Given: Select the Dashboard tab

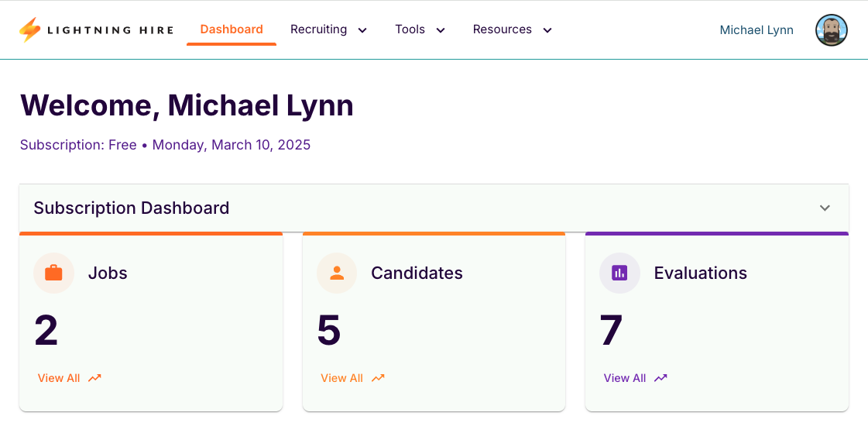Looking at the screenshot, I should pos(232,29).
